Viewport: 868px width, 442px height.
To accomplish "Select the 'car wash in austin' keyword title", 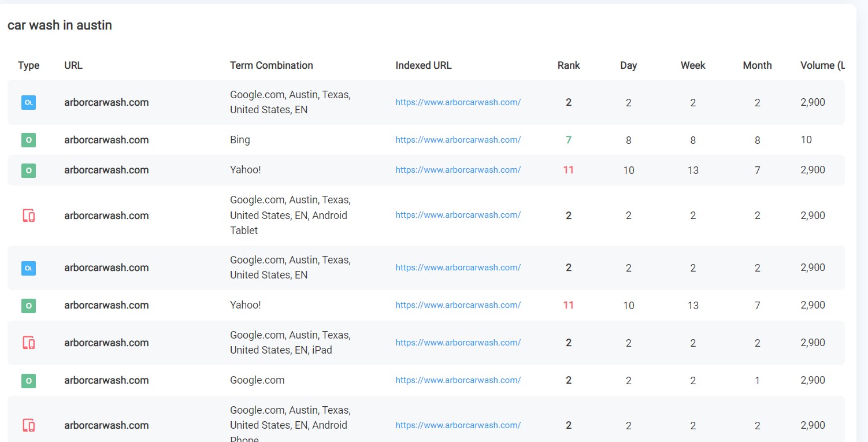I will click(60, 25).
